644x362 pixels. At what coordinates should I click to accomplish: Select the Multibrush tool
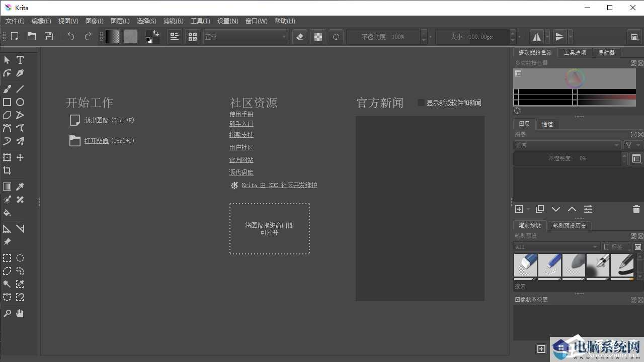pos(20,141)
